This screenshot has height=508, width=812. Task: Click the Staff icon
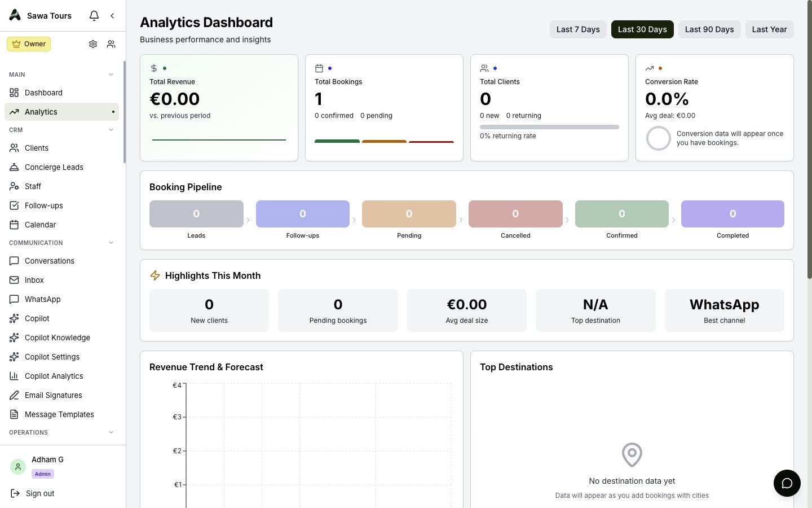(14, 186)
